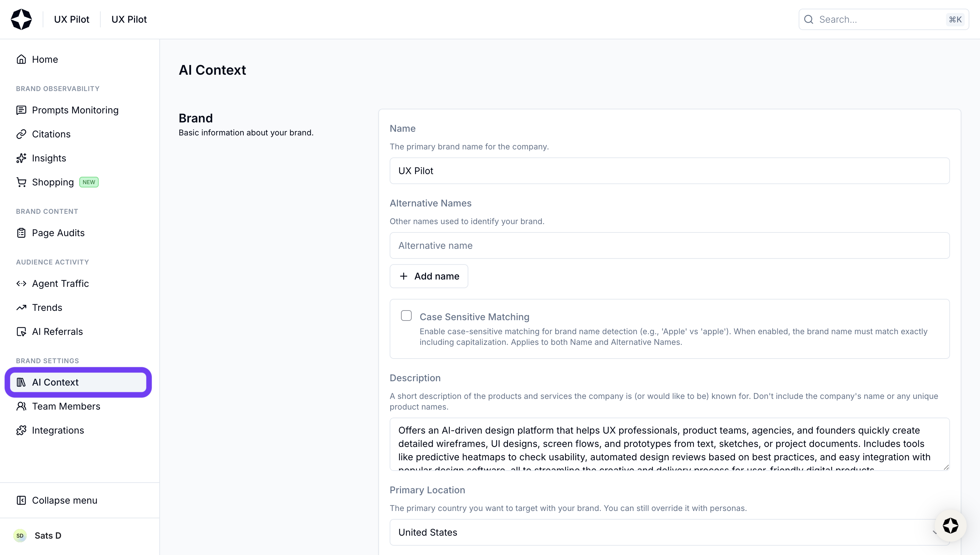Open Page Audits clipboard icon

[21, 233]
